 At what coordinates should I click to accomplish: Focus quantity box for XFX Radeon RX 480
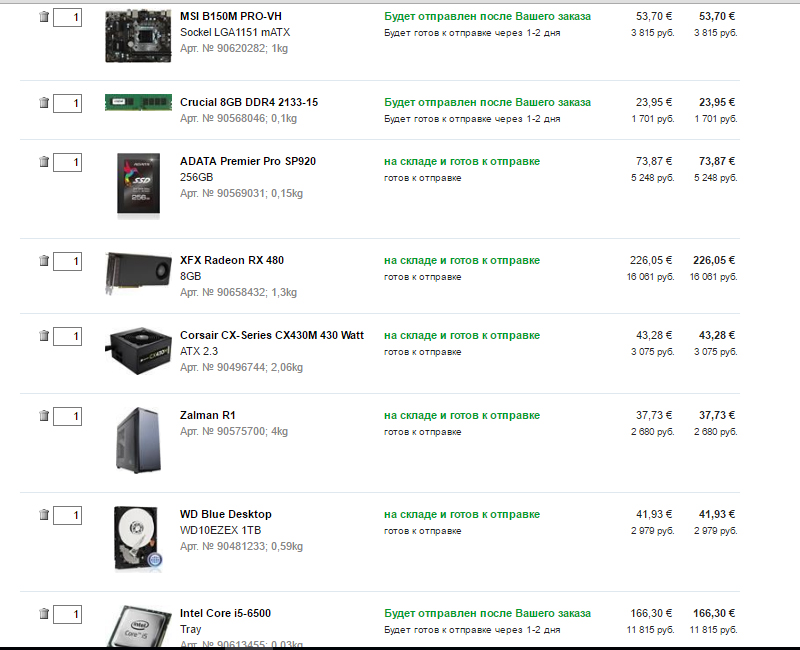coord(67,261)
